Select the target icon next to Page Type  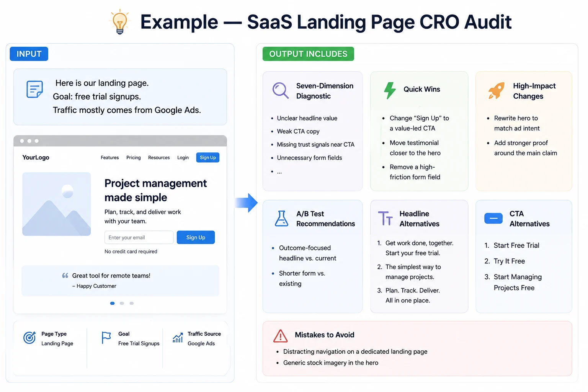point(29,338)
